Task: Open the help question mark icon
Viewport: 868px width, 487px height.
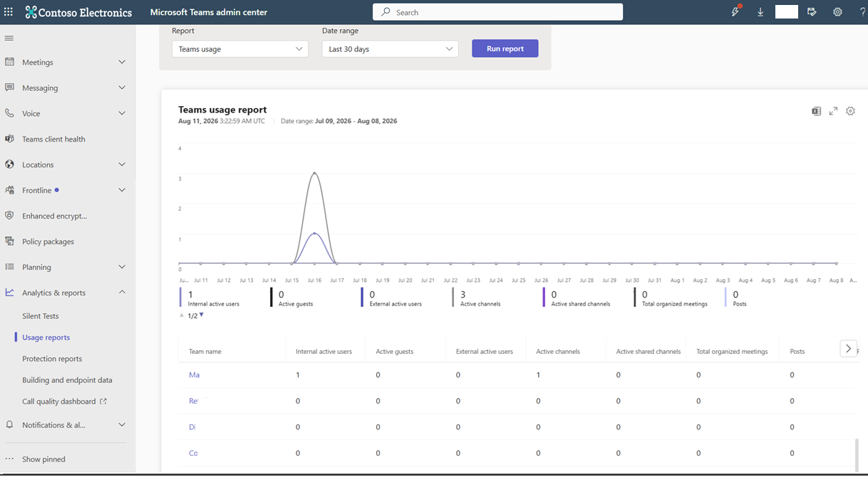Action: click(x=862, y=12)
